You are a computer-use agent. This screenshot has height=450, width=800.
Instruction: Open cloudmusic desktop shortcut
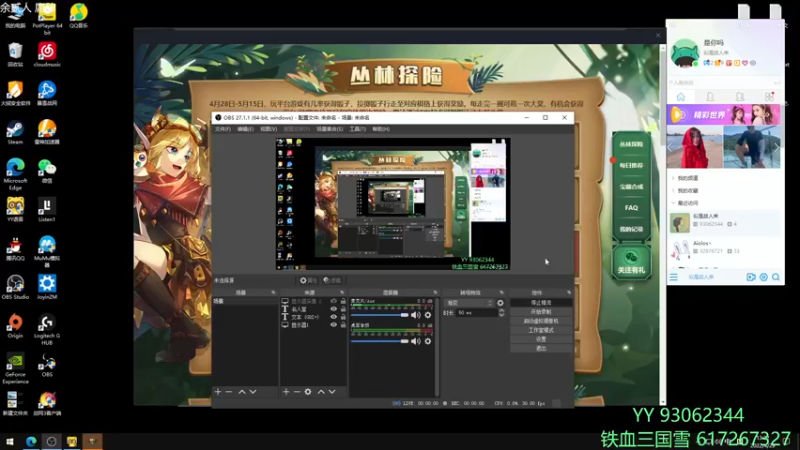tap(47, 55)
